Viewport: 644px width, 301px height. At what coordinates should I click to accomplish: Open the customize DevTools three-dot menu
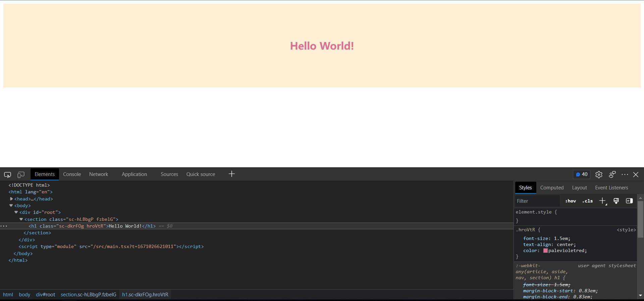[x=625, y=175]
